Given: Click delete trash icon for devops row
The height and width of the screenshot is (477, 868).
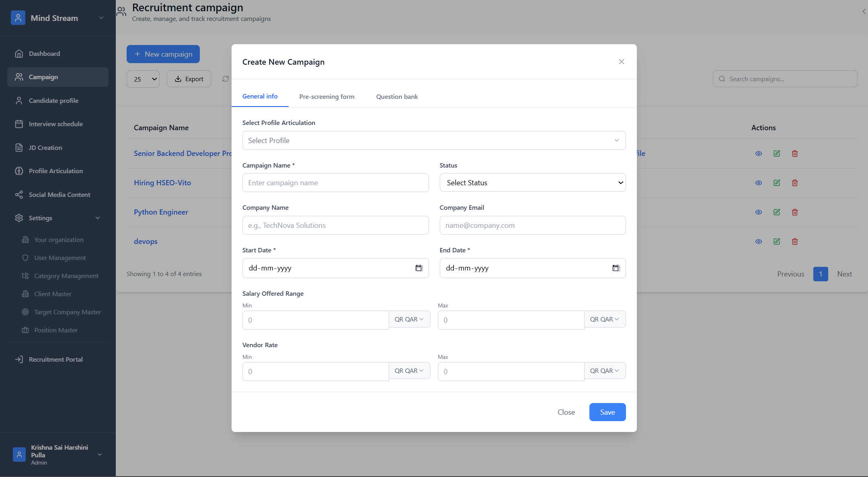Looking at the screenshot, I should click(794, 242).
